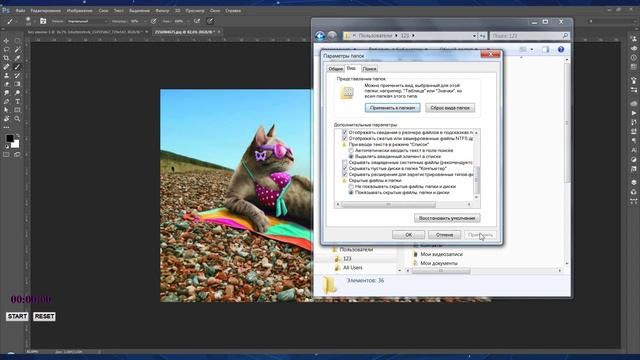Select the Path Selection tool
The height and width of the screenshot is (360, 640).
6,110
